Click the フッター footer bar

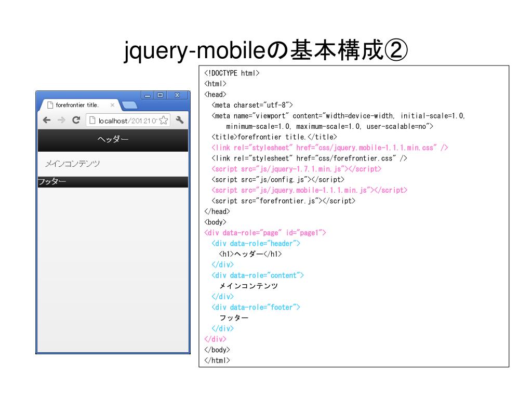tap(113, 182)
